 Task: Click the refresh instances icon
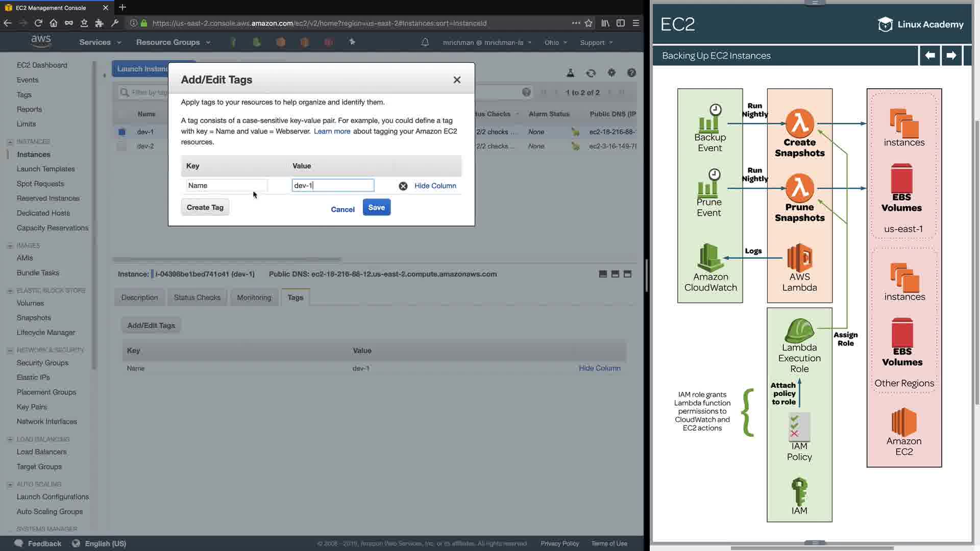point(591,73)
